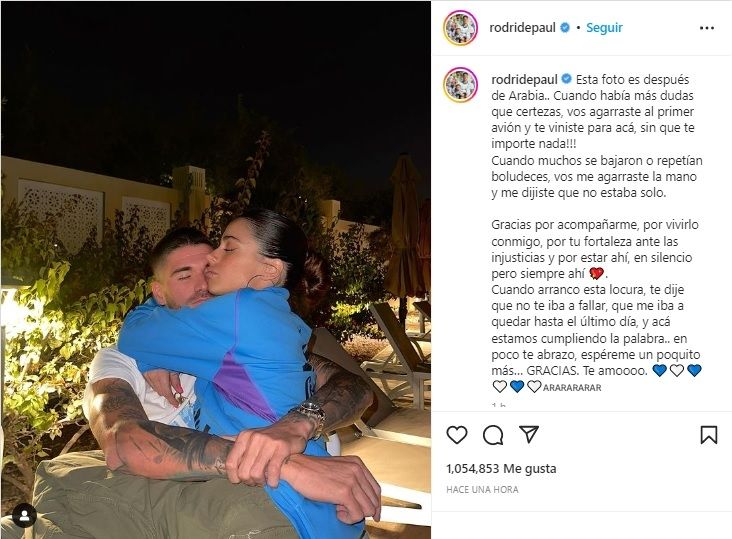
Task: Open rodridepaul profile from the header username
Action: (522, 28)
